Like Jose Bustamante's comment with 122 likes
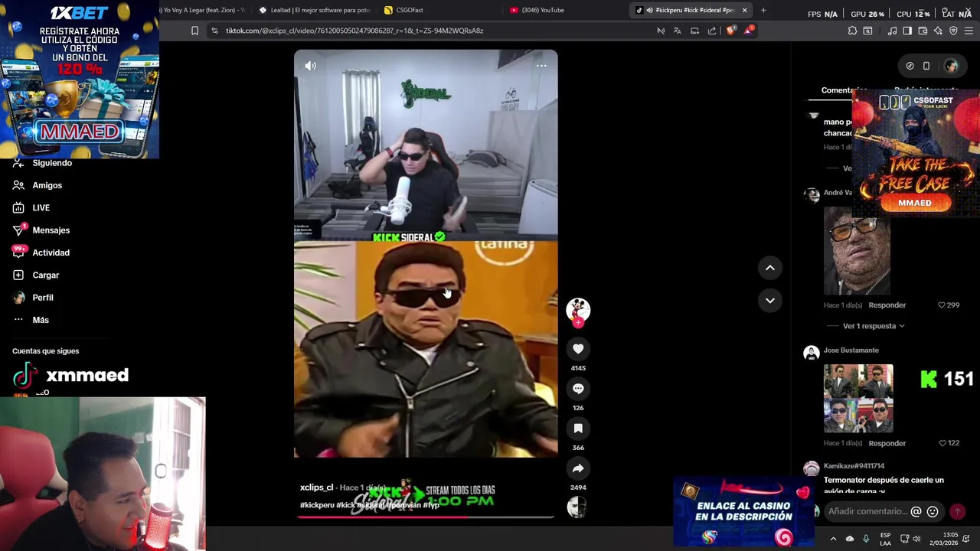 942,443
